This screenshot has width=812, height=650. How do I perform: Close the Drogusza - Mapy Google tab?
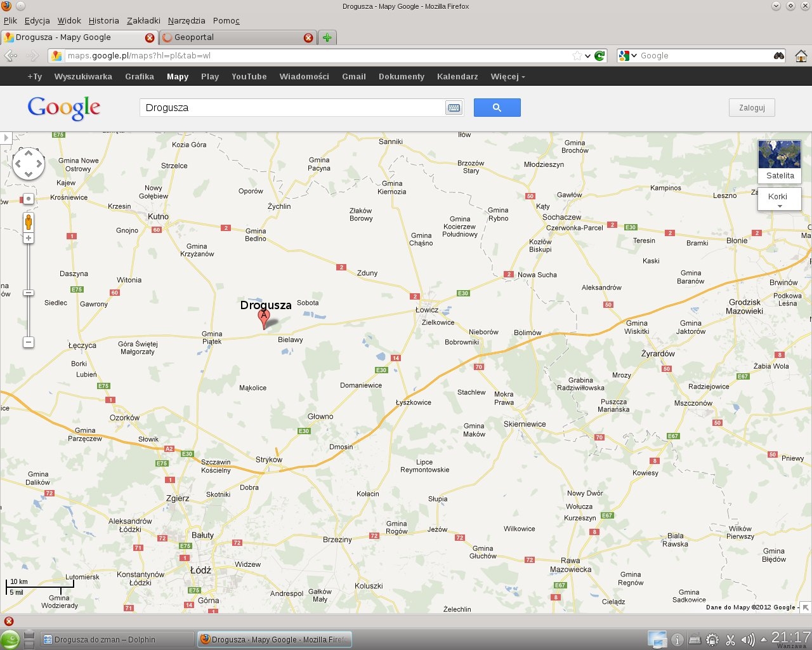pos(150,37)
